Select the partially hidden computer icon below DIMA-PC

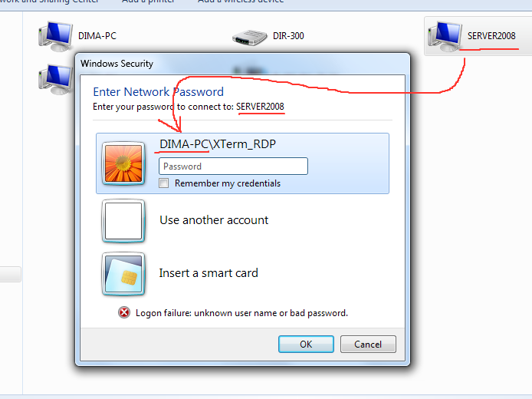(x=56, y=80)
